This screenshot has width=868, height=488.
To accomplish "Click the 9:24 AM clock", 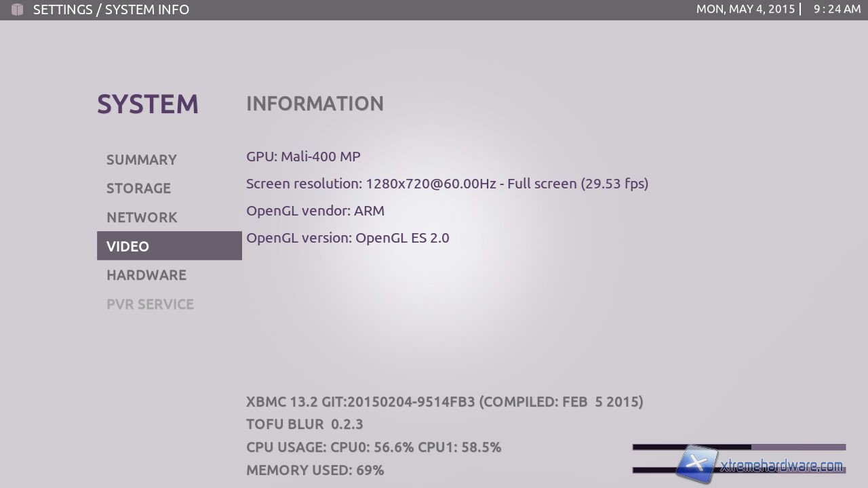I will (837, 9).
